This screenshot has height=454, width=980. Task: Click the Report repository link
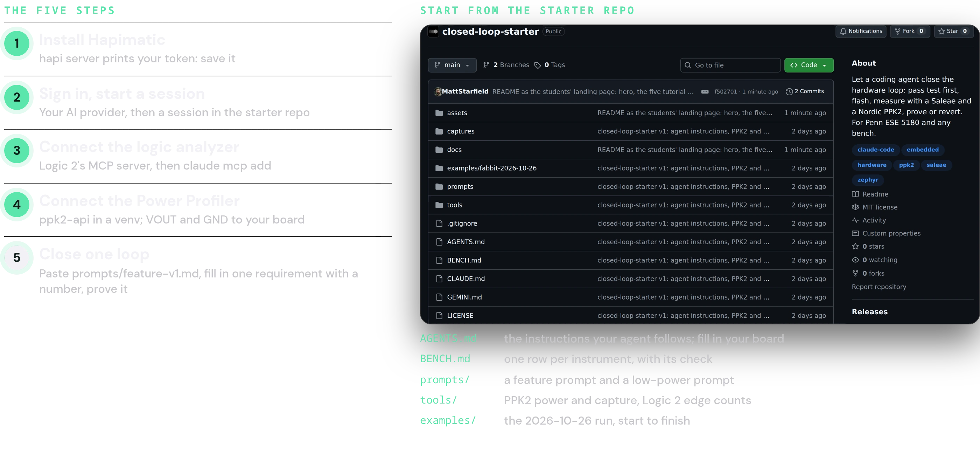tap(879, 287)
